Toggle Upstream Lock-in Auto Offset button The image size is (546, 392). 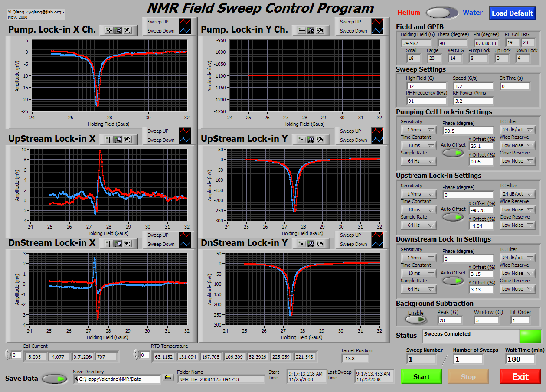(x=453, y=217)
